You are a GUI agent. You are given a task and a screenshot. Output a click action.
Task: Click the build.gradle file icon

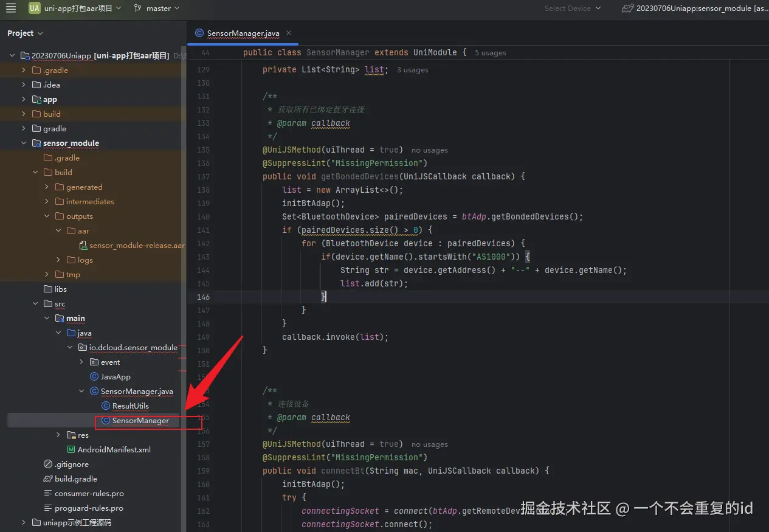(x=48, y=478)
